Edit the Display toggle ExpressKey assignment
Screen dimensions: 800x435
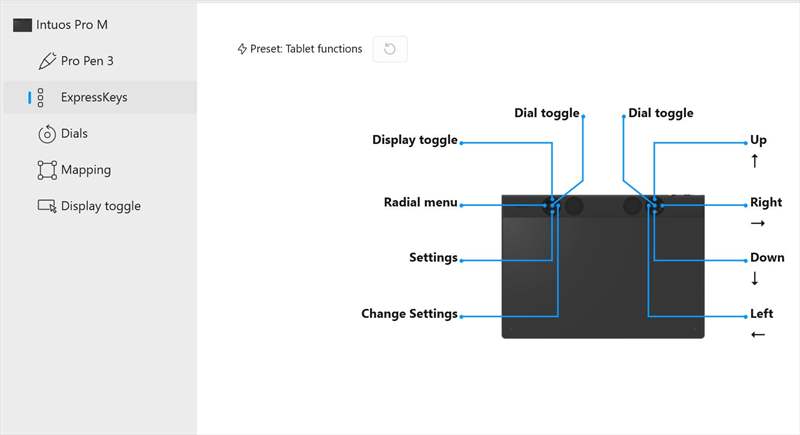pos(415,140)
